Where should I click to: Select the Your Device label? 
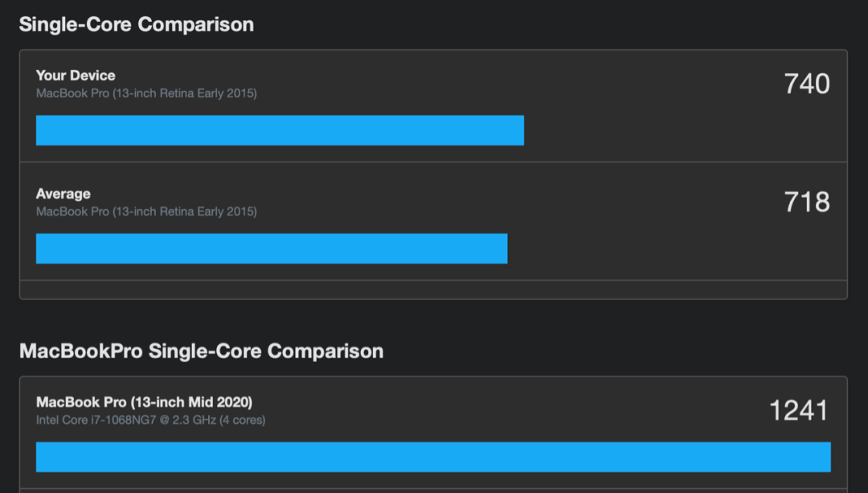click(x=76, y=76)
